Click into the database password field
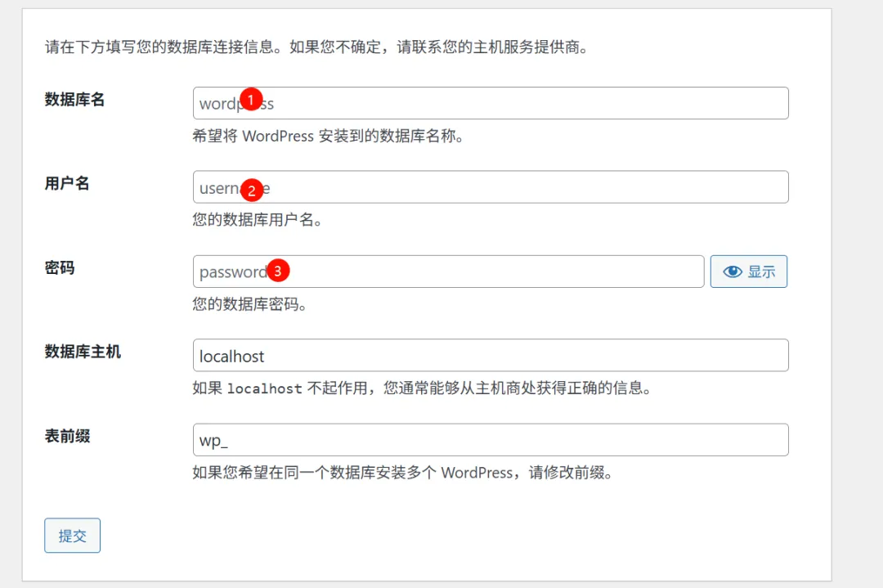This screenshot has height=588, width=883. [448, 272]
